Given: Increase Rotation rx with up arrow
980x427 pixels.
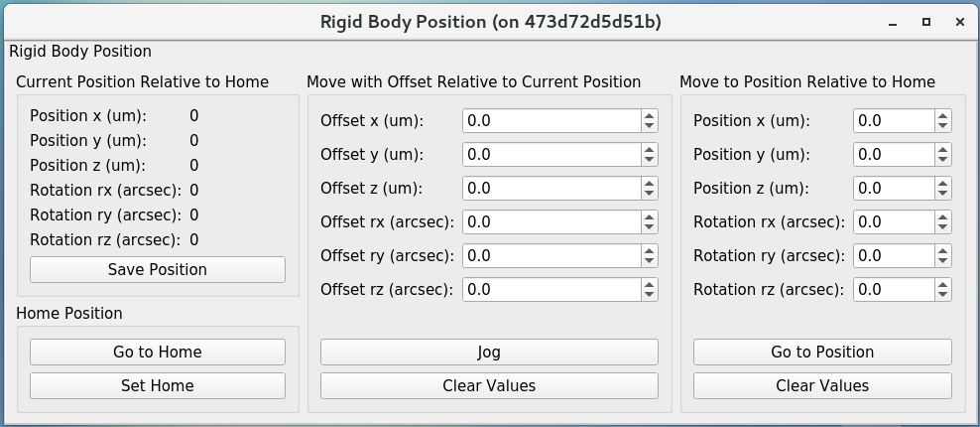Looking at the screenshot, I should click(x=942, y=216).
